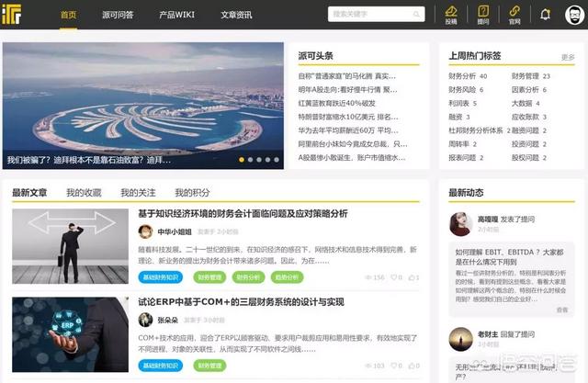Click the search magnifier icon
Image resolution: width=588 pixels, height=383 pixels.
[x=415, y=14]
